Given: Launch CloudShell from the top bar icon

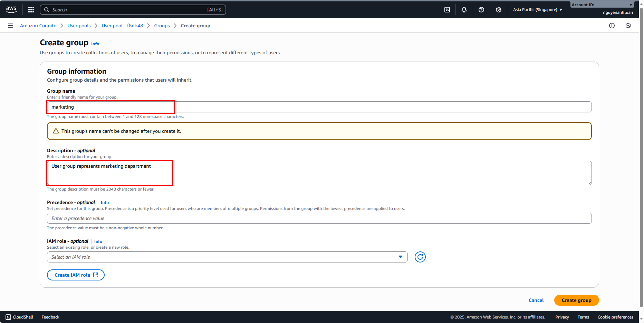Looking at the screenshot, I should (x=447, y=10).
